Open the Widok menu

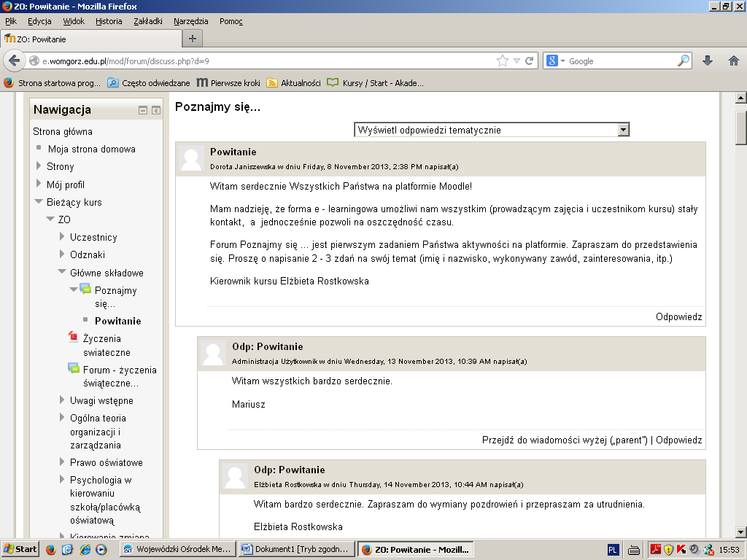point(74,21)
